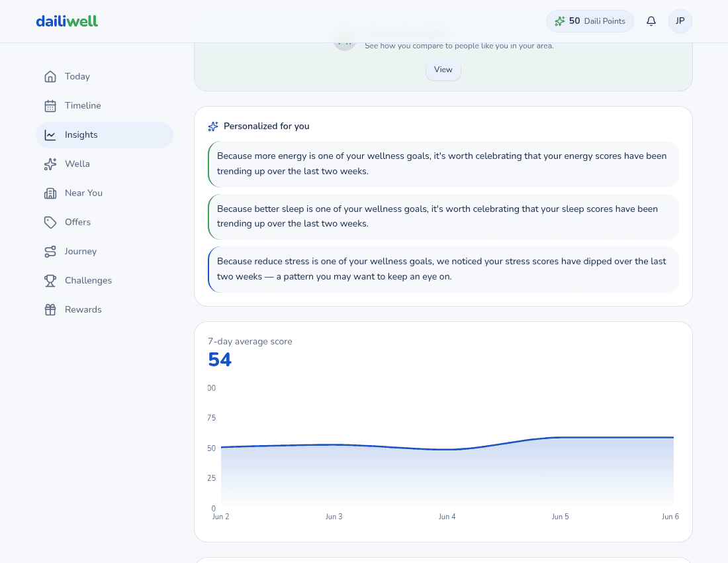Click the 'See how you compare' text
Image resolution: width=728 pixels, height=563 pixels.
click(459, 46)
